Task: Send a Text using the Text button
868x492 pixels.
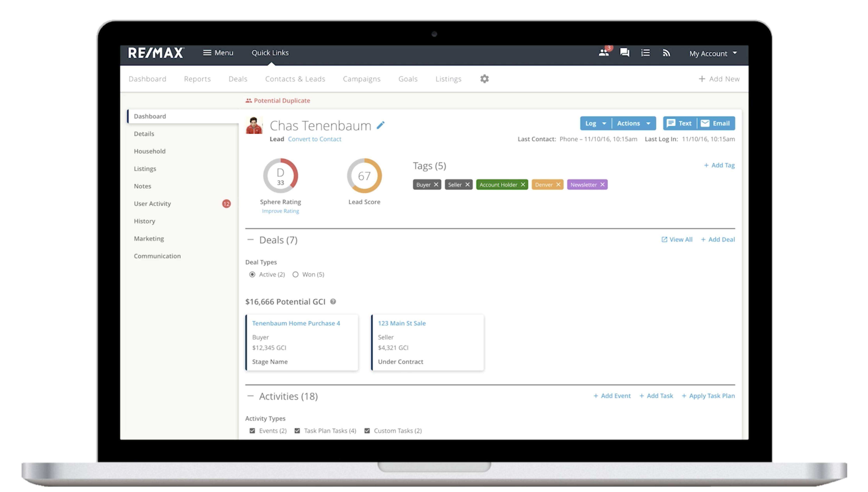Action: pyautogui.click(x=679, y=123)
